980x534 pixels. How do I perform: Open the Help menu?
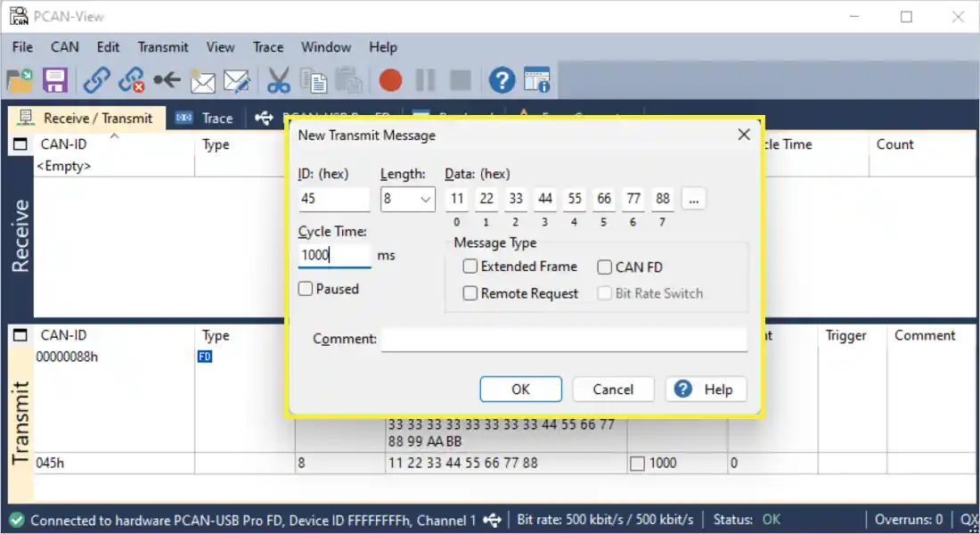click(382, 47)
